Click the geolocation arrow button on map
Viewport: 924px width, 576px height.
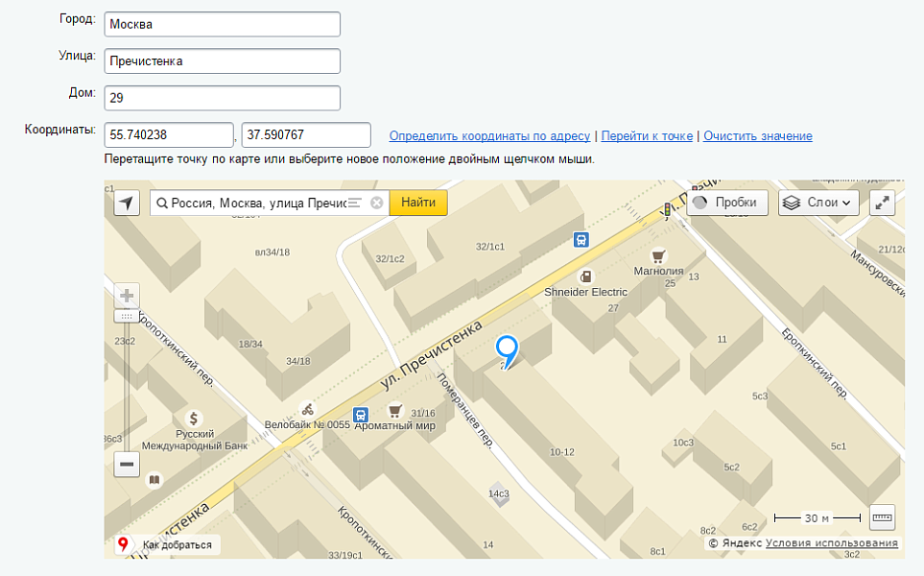pos(127,203)
